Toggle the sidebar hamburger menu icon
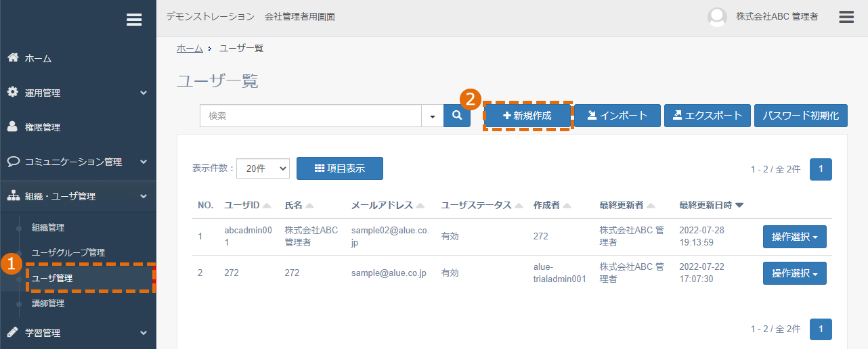This screenshot has width=868, height=349. tap(134, 20)
